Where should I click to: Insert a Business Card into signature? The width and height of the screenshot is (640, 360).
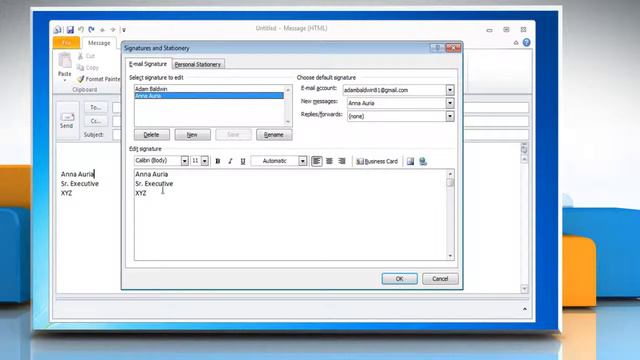[377, 161]
